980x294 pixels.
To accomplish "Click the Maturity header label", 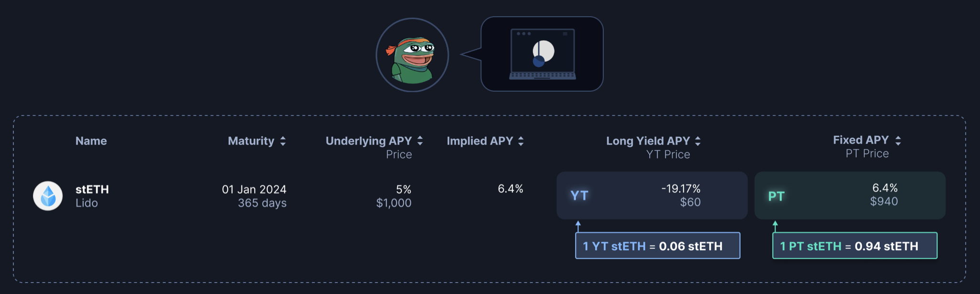I will click(251, 141).
